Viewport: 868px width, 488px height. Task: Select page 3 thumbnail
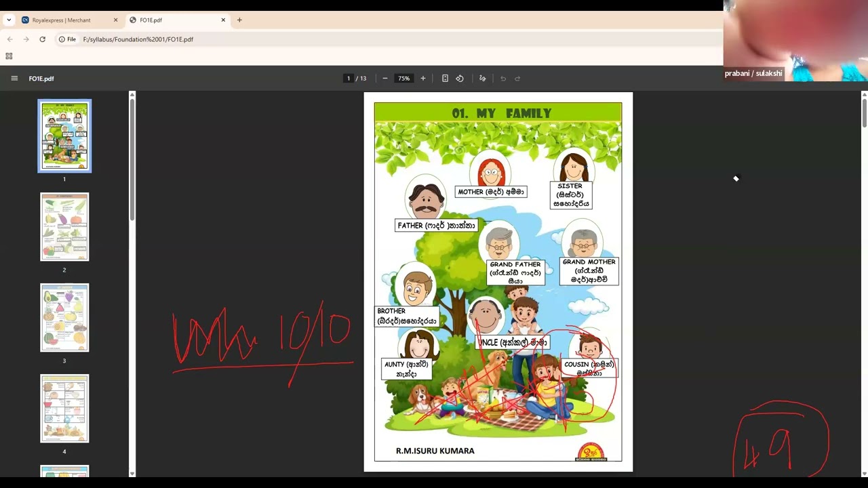(64, 318)
